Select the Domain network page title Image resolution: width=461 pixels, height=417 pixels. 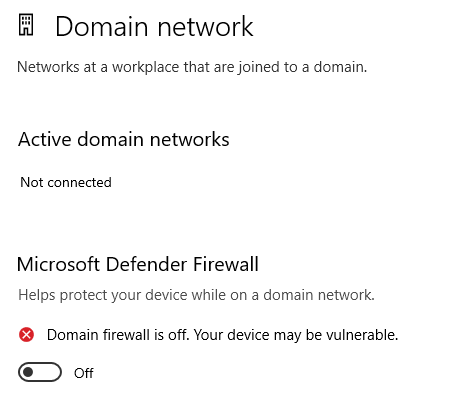[x=154, y=26]
